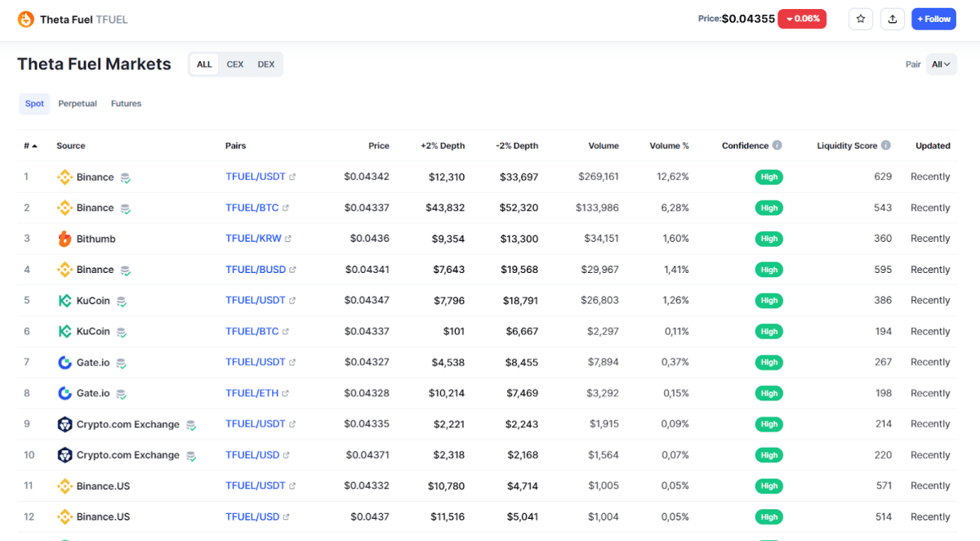Click the Liquidity Score info icon
980x541 pixels.
pos(887,145)
